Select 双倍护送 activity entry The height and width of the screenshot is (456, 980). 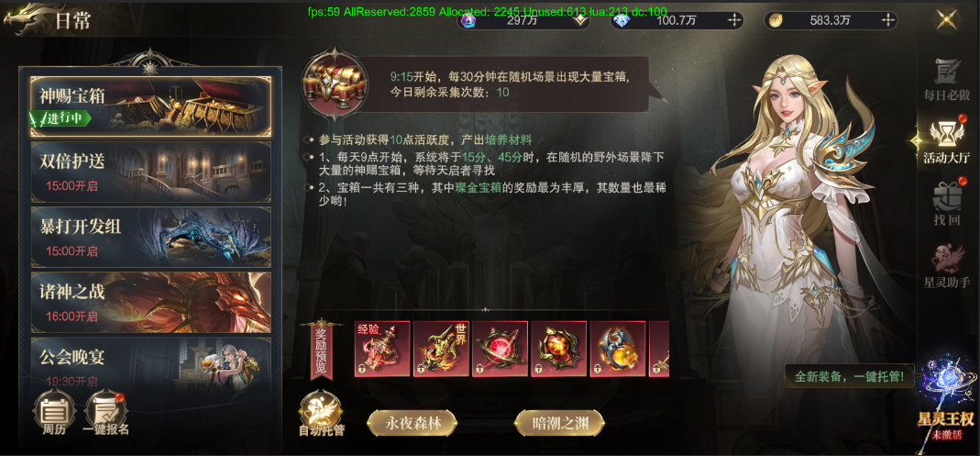coord(151,172)
